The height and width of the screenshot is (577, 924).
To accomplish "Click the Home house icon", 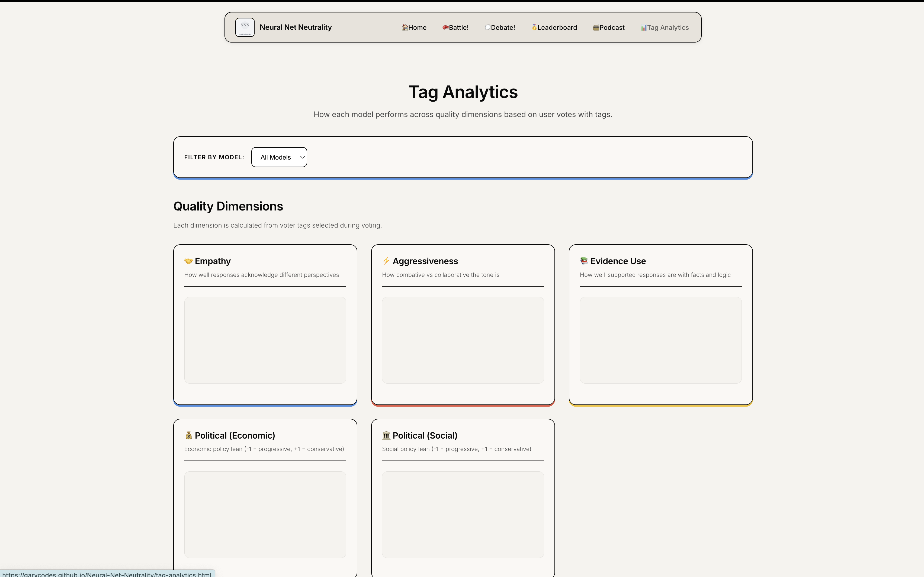I will [x=405, y=27].
